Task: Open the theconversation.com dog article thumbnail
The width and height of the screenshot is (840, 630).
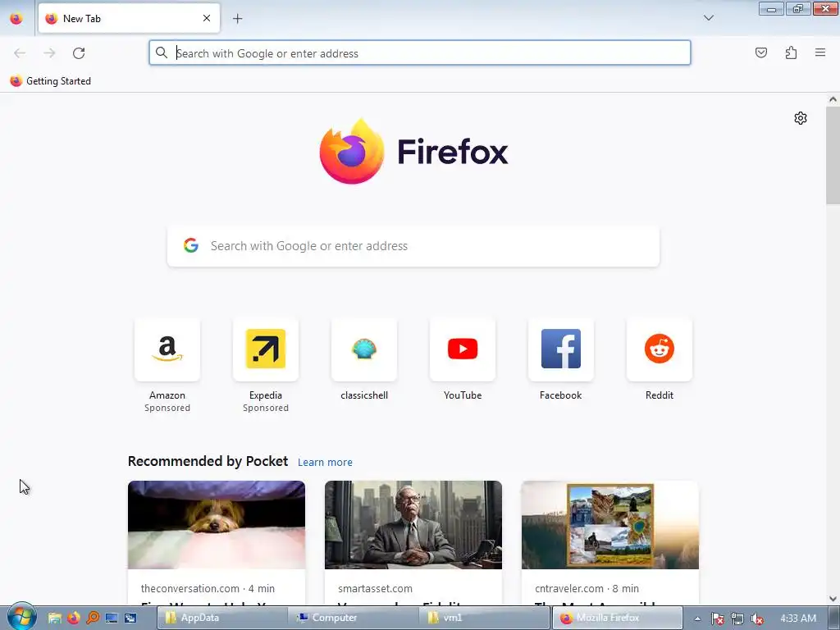Action: (217, 525)
